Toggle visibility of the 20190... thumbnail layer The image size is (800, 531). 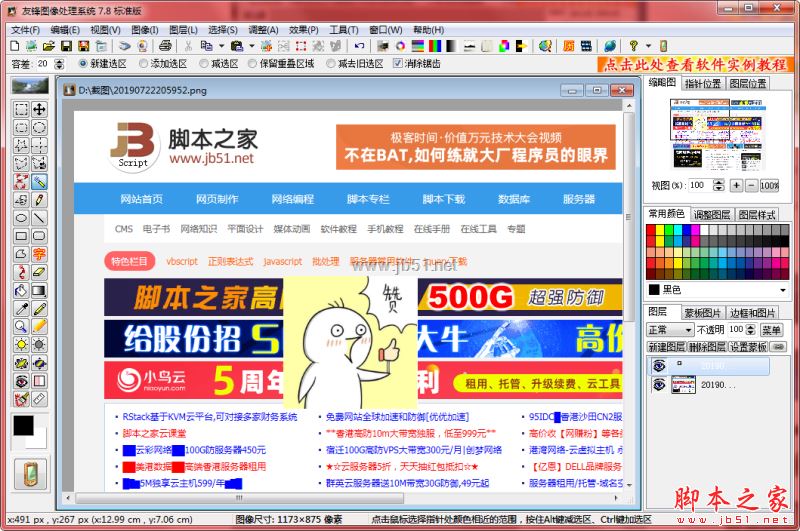(659, 384)
